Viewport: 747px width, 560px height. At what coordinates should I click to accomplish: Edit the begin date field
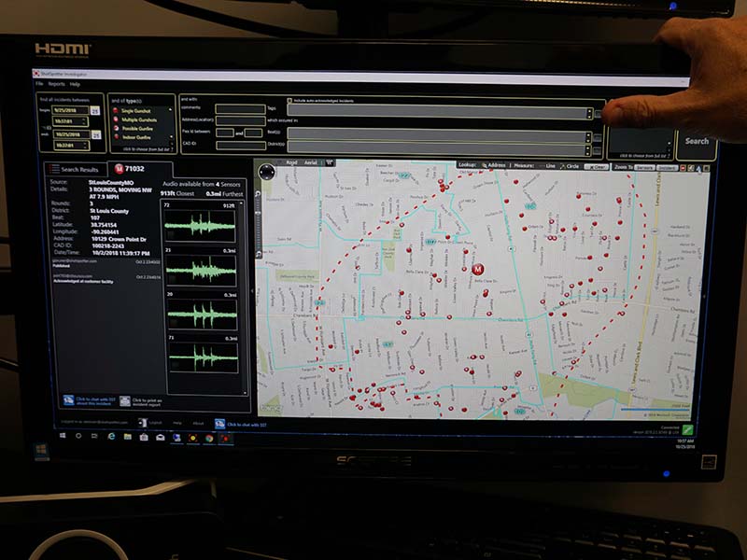70,110
